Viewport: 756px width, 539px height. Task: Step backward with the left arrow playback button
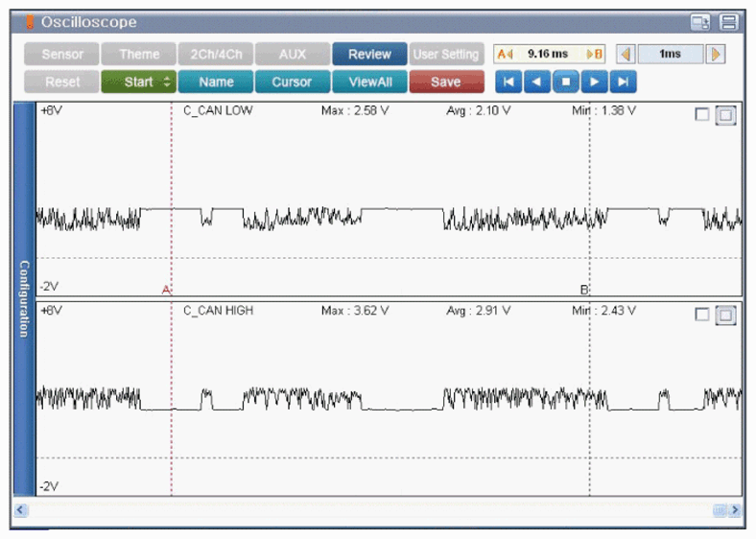[x=536, y=82]
